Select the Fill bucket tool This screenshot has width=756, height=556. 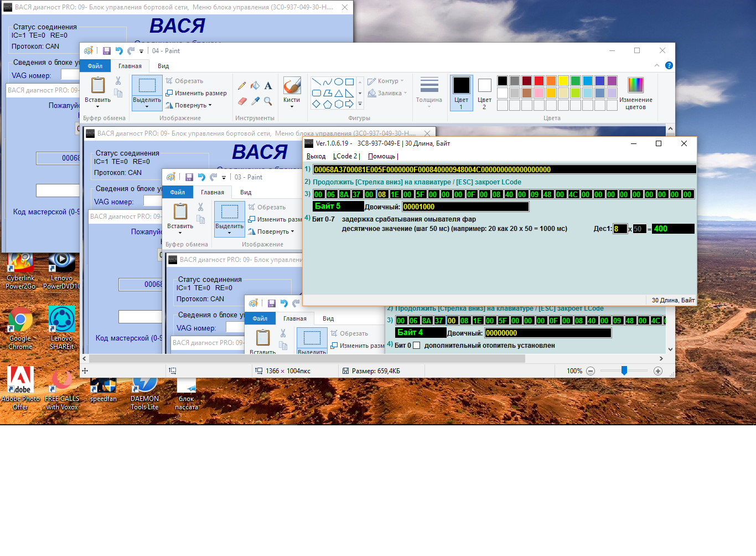pyautogui.click(x=255, y=86)
